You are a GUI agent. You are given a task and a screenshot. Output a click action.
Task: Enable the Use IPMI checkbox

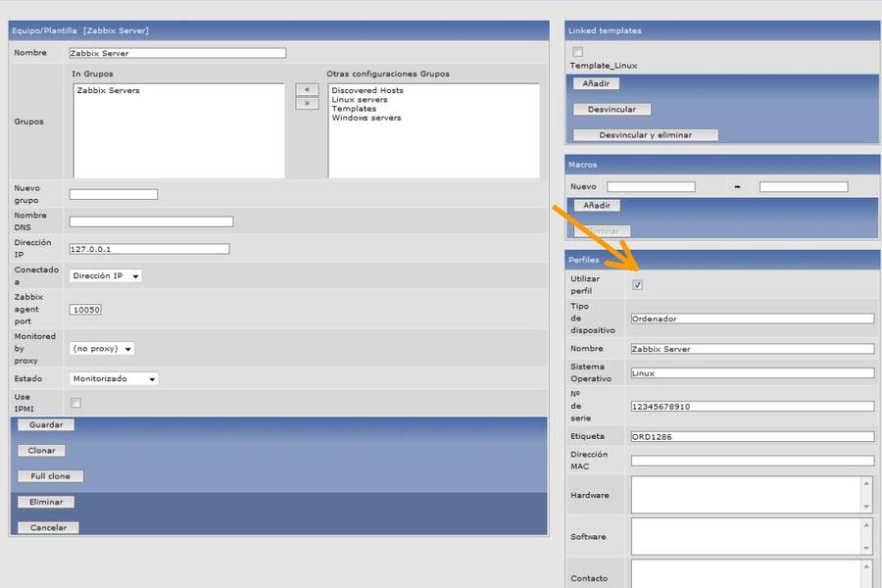[75, 403]
